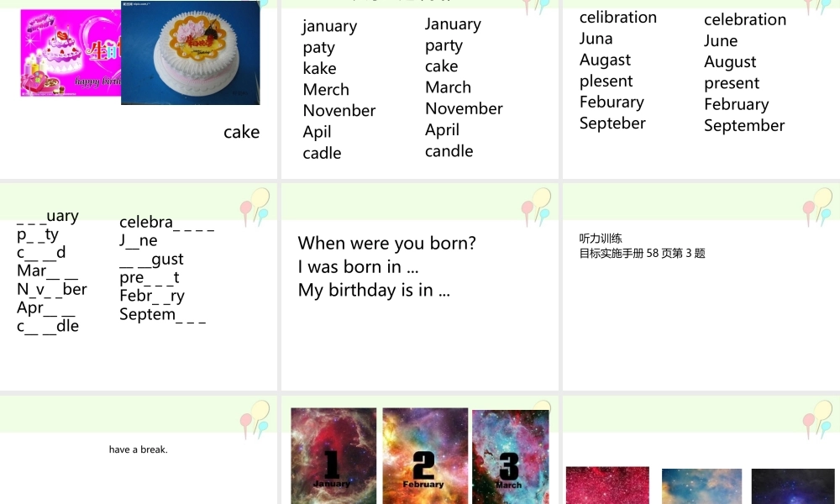Click the "Septem_ _ _" fill-in blank
The width and height of the screenshot is (840, 504).
162,315
